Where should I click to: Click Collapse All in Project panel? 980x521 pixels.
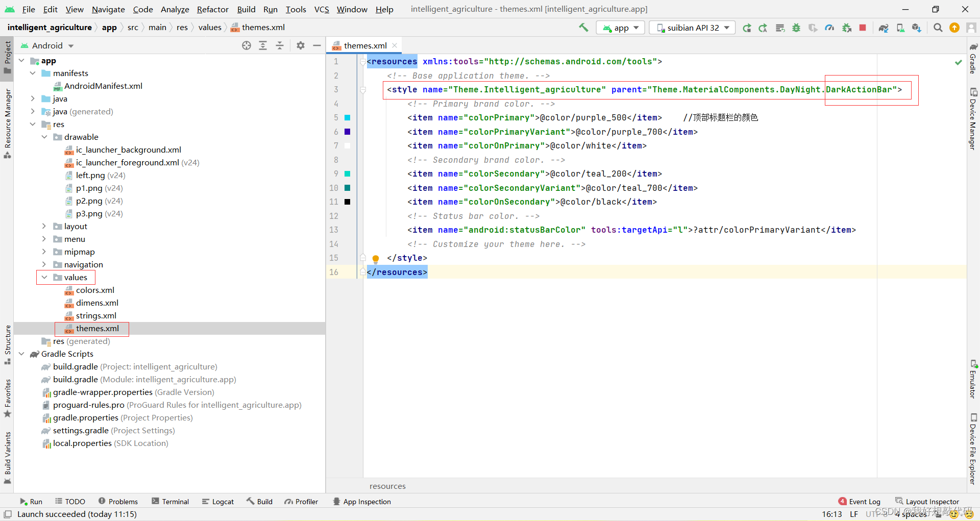(280, 45)
